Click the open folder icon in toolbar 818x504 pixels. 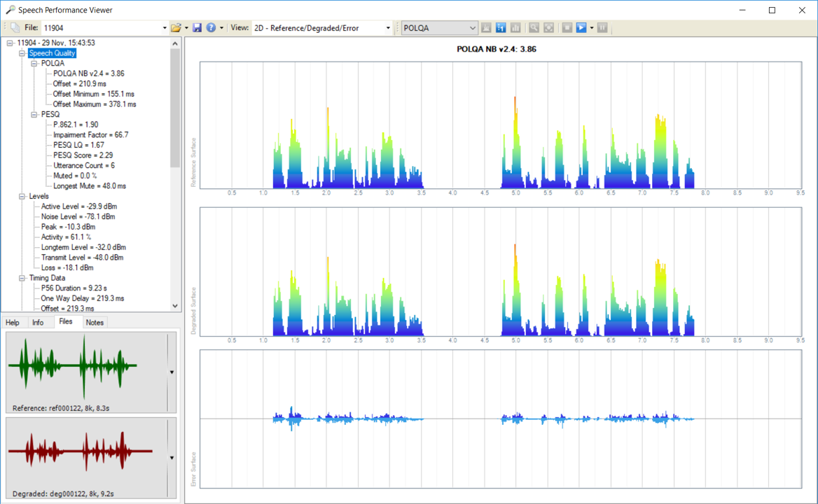click(x=176, y=28)
